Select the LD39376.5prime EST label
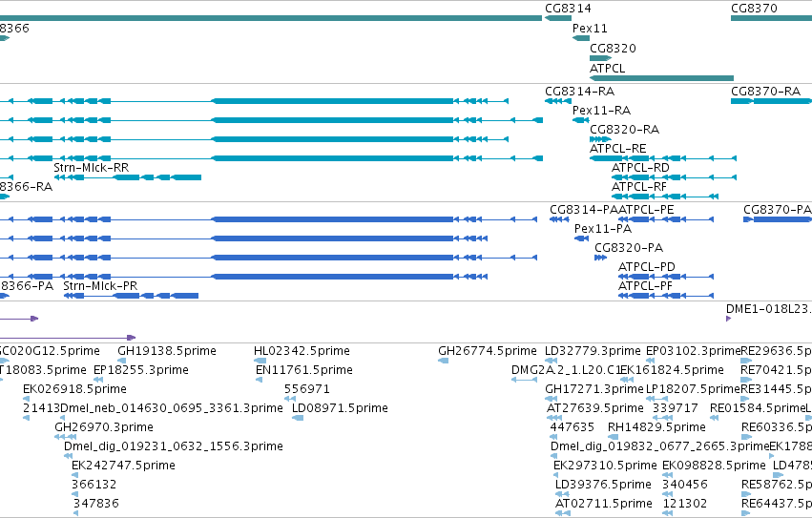 (x=603, y=485)
